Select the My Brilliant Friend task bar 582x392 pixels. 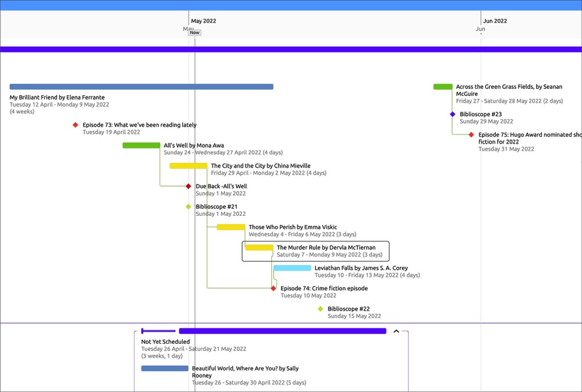pos(141,87)
